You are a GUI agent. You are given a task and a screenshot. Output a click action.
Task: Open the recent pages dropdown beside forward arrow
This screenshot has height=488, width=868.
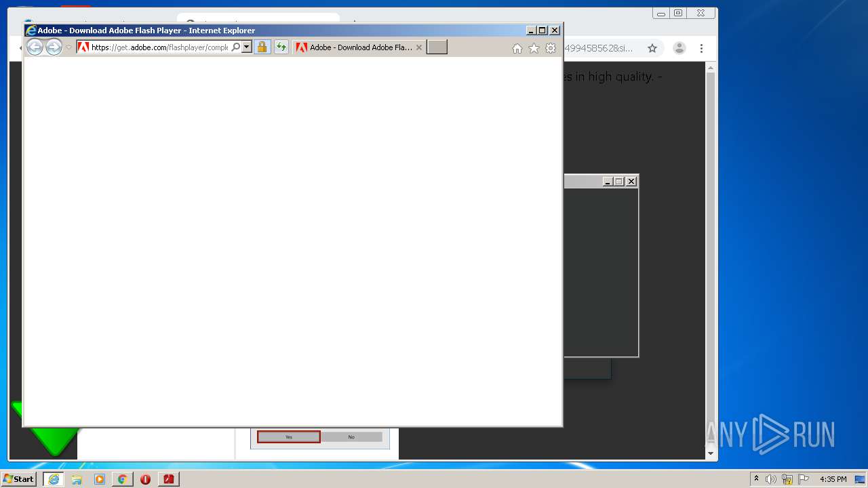[x=68, y=47]
